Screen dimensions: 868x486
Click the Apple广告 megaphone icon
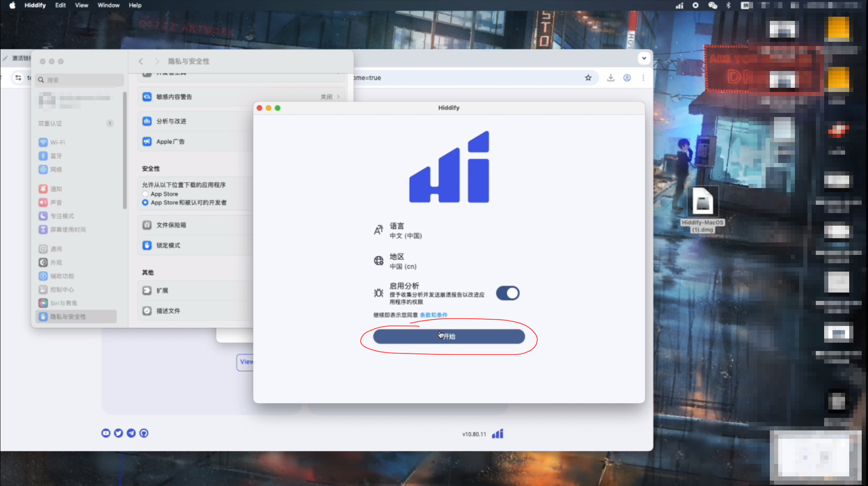coord(147,142)
